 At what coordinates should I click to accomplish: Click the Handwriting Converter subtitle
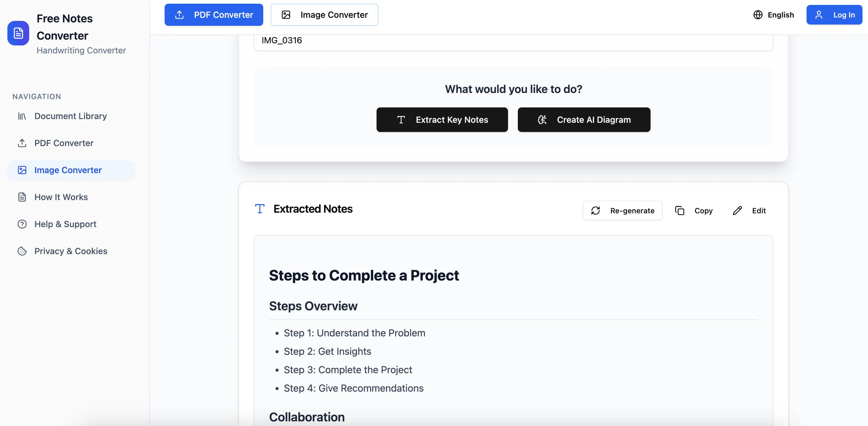[81, 50]
